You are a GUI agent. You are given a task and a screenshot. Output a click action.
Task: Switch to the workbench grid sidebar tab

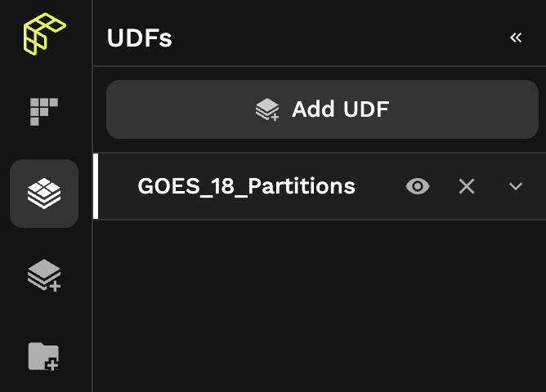[44, 110]
